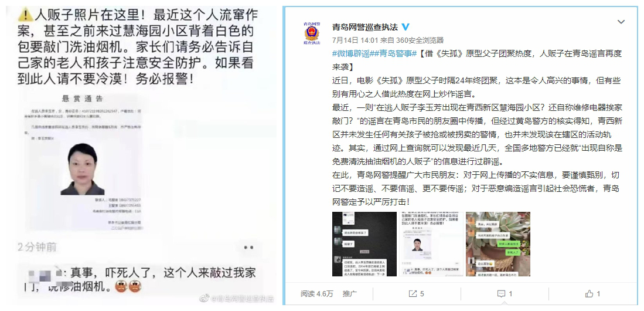
Task: Like the post with thumbs-up icon
Action: [x=592, y=294]
